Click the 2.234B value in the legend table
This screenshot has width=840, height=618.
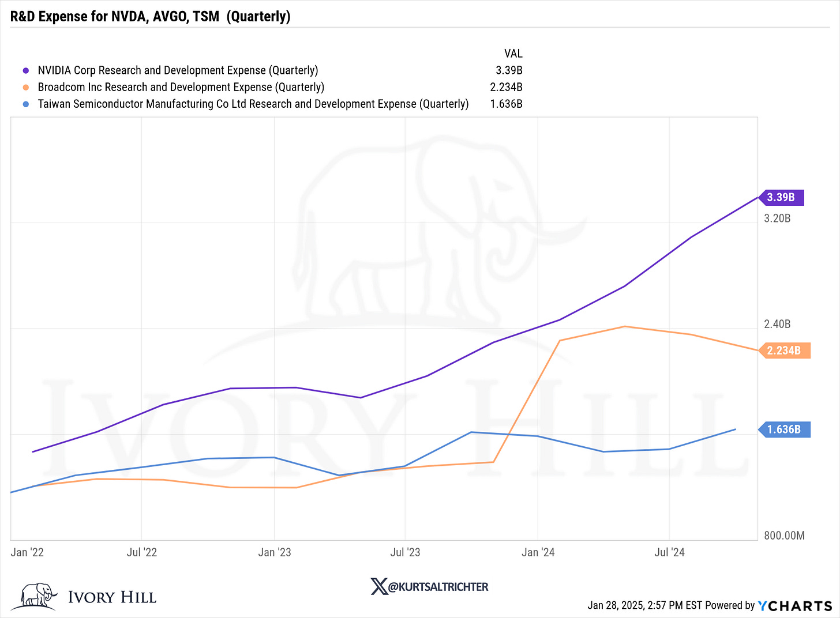tap(506, 87)
